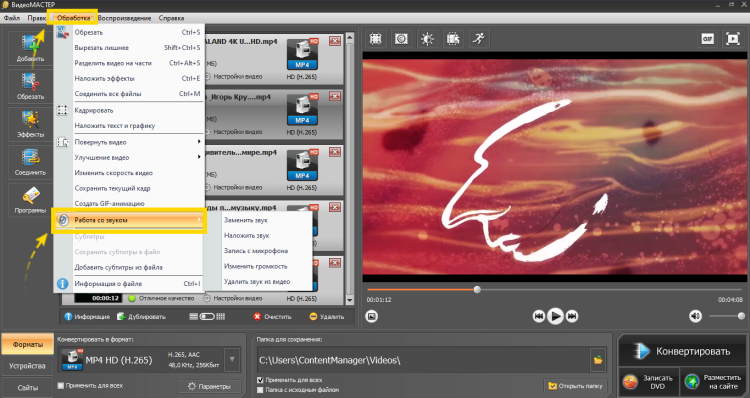Remove the first file with red X

335,41
